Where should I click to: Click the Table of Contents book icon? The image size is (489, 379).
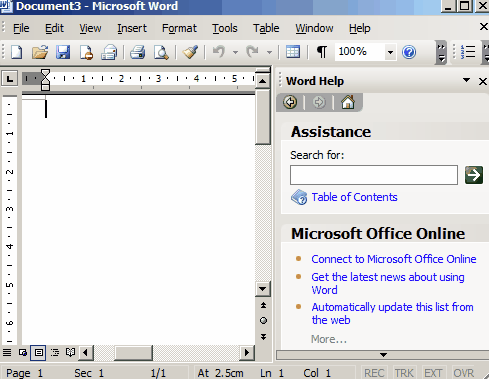click(299, 197)
